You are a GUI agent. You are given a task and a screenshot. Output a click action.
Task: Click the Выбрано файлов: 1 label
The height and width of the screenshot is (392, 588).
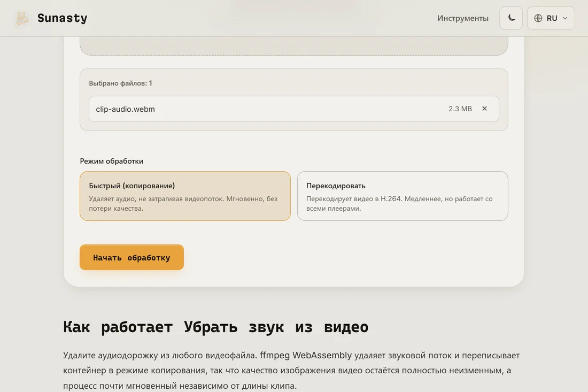[x=120, y=83]
